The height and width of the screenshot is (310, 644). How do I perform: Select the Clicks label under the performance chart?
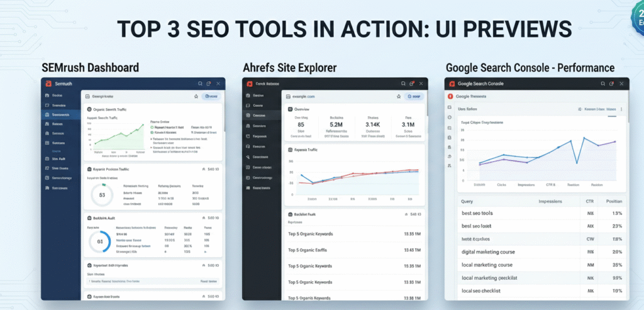coord(501,185)
